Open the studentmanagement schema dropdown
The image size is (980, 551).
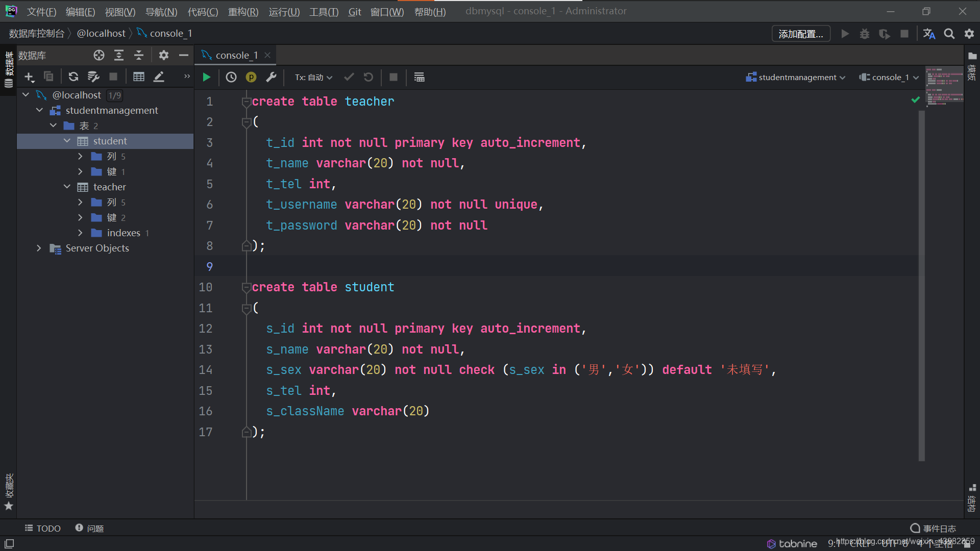tap(796, 77)
